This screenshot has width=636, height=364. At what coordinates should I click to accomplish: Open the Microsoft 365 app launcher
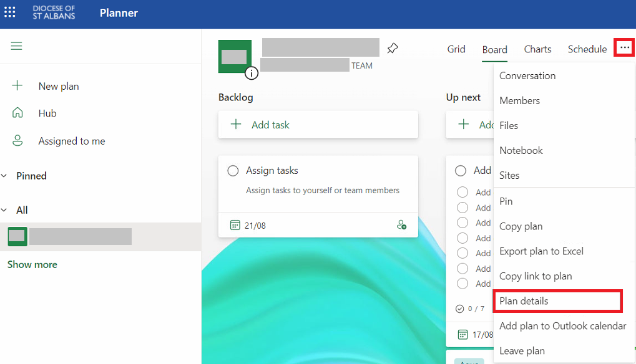[x=9, y=12]
